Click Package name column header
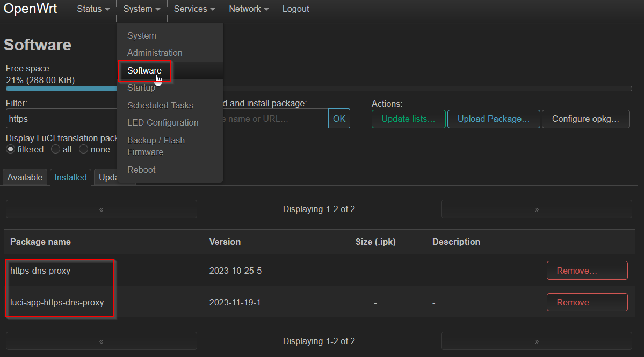This screenshot has height=357, width=644. 40,242
